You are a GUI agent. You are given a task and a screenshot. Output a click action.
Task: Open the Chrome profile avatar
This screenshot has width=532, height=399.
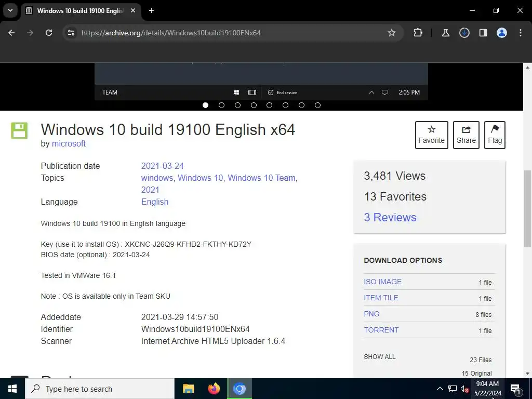click(x=502, y=33)
